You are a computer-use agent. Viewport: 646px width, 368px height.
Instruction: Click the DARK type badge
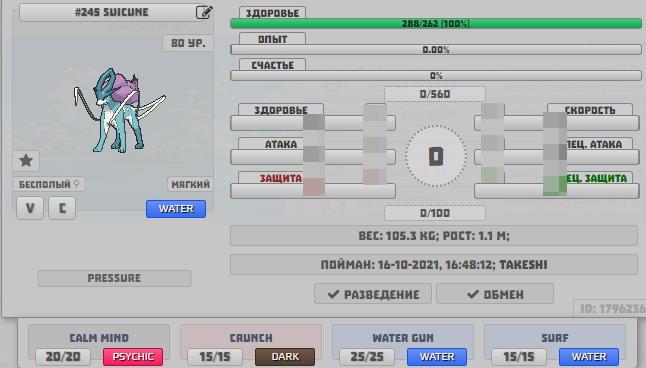point(285,357)
